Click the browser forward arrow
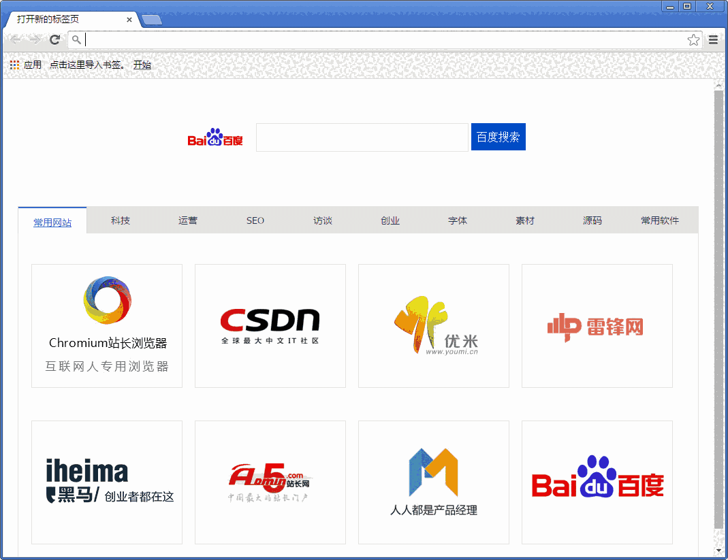Image resolution: width=728 pixels, height=560 pixels. [35, 40]
